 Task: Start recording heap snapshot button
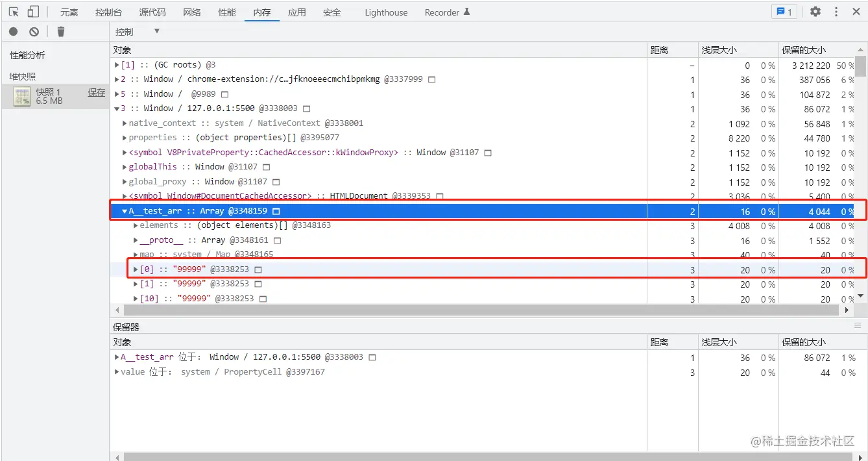pyautogui.click(x=14, y=31)
